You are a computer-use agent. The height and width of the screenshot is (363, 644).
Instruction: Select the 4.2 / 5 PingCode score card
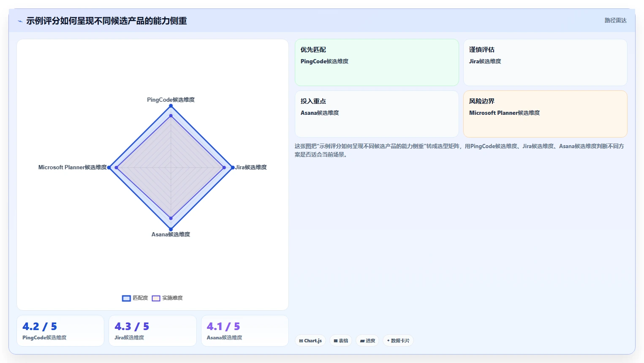[x=60, y=330]
